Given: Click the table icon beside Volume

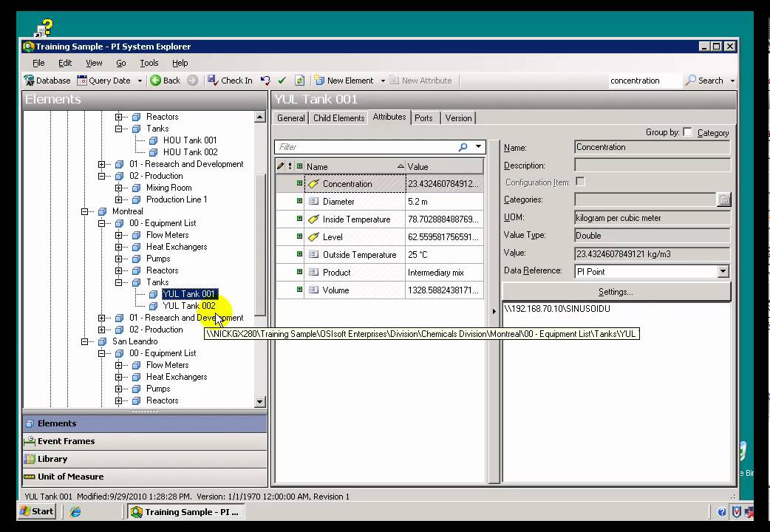Looking at the screenshot, I should (x=313, y=290).
